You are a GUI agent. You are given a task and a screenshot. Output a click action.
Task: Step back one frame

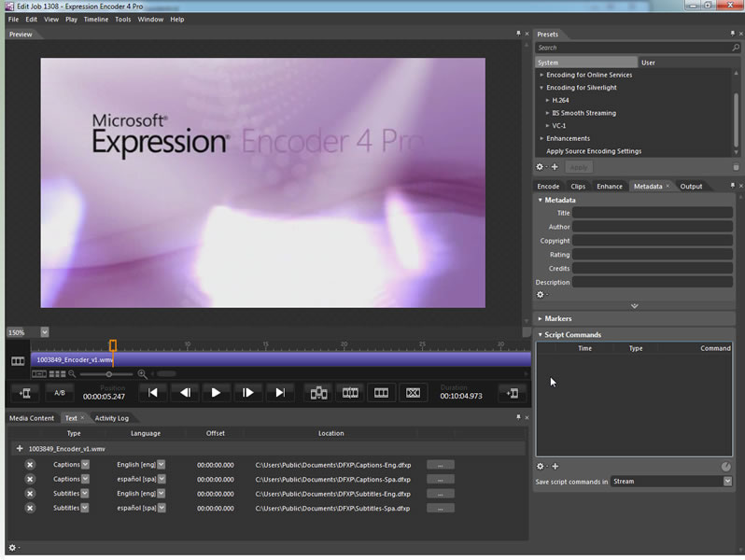[185, 393]
